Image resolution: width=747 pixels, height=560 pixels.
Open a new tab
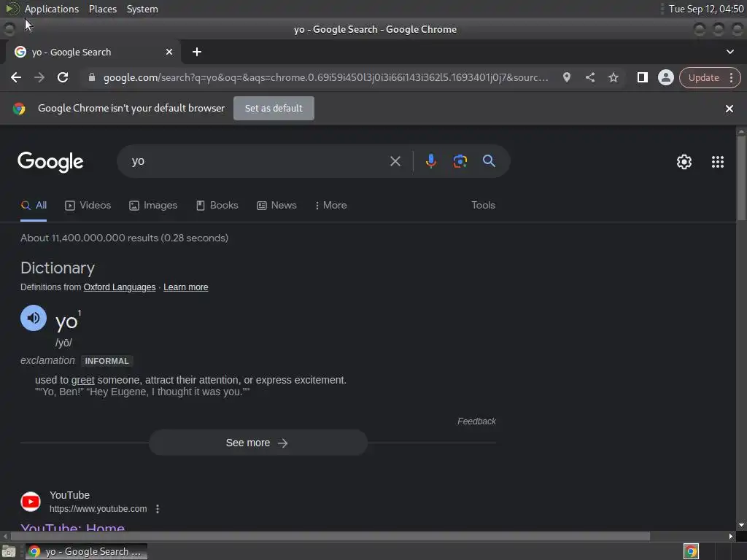[197, 52]
